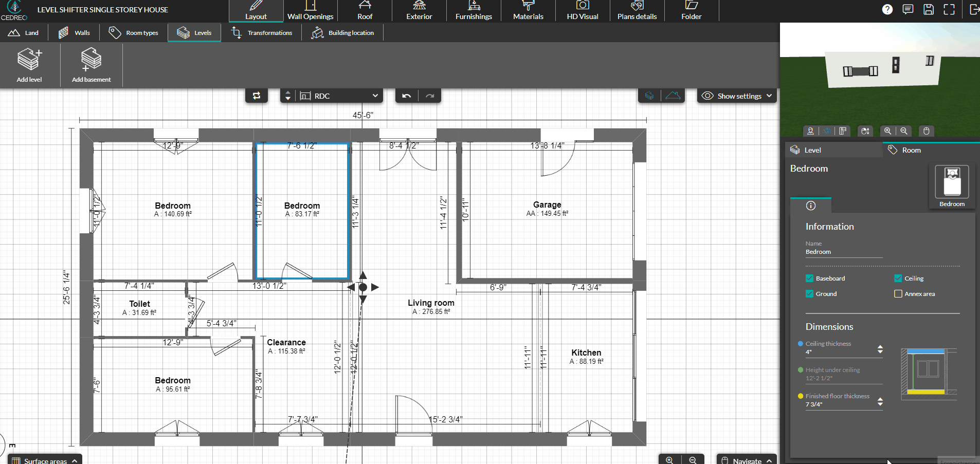Adjust the Ceiling thickness stepper
Screen dimensions: 980x464
[x=880, y=349]
